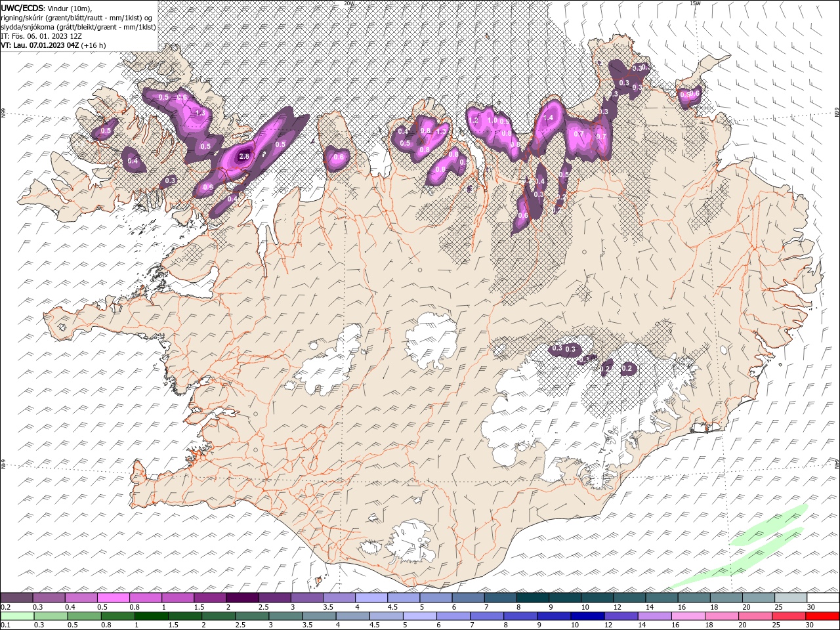The height and width of the screenshot is (630, 840).
Task: Select the upper legend swatch labeled 6
Action: (x=467, y=598)
